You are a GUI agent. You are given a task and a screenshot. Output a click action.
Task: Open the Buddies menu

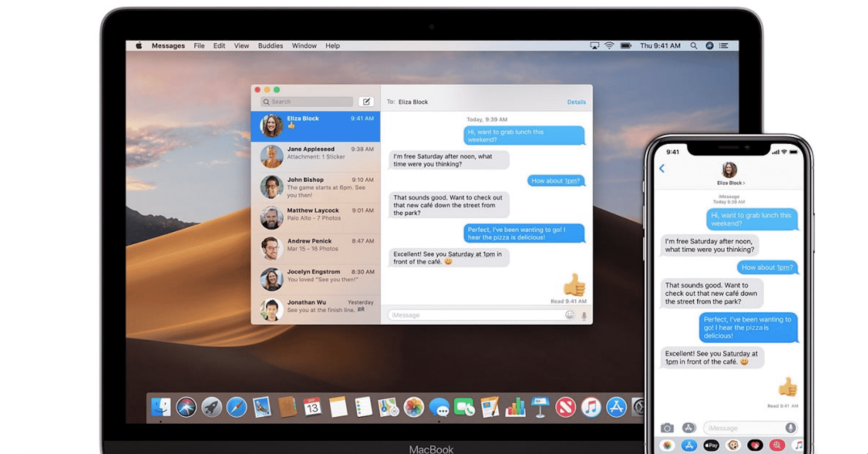point(270,46)
